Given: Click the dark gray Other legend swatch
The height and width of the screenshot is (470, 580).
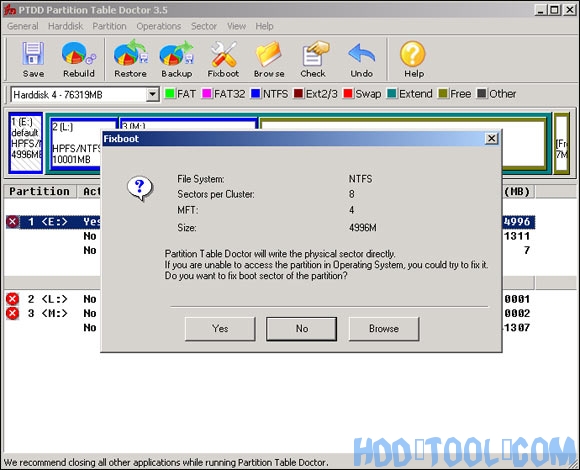Looking at the screenshot, I should 482,93.
